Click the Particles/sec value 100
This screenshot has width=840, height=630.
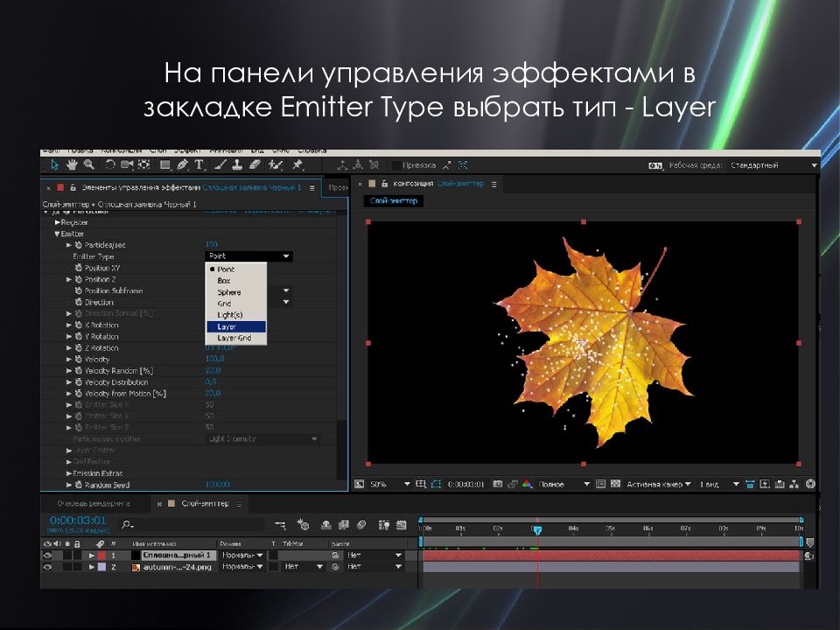click(x=211, y=245)
